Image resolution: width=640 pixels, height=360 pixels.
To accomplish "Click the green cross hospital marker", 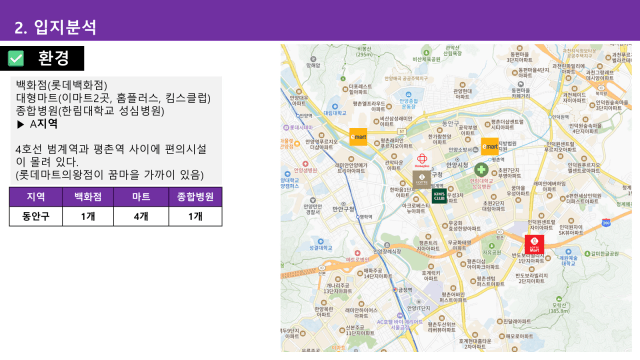I will (x=481, y=170).
